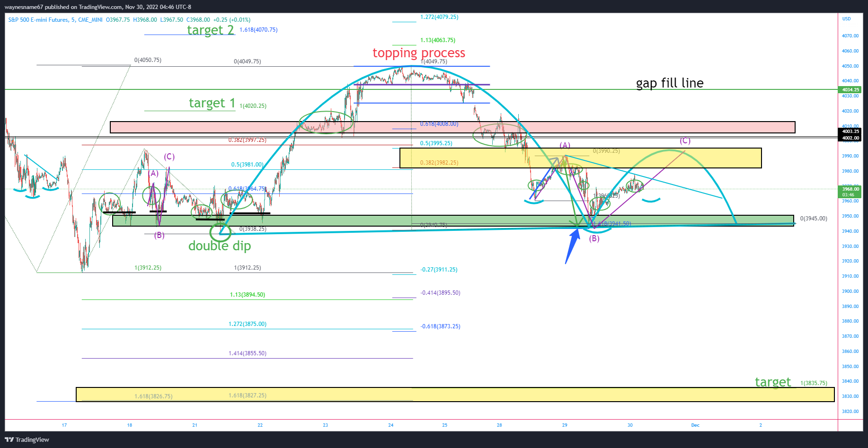Click the 0(3990.25) label in yellow zone
The width and height of the screenshot is (868, 448).
(606, 151)
